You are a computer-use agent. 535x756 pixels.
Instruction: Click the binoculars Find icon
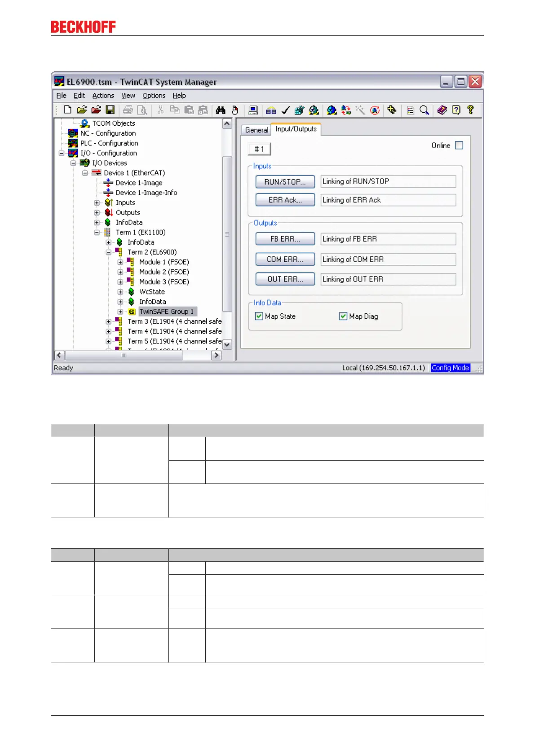(x=221, y=110)
